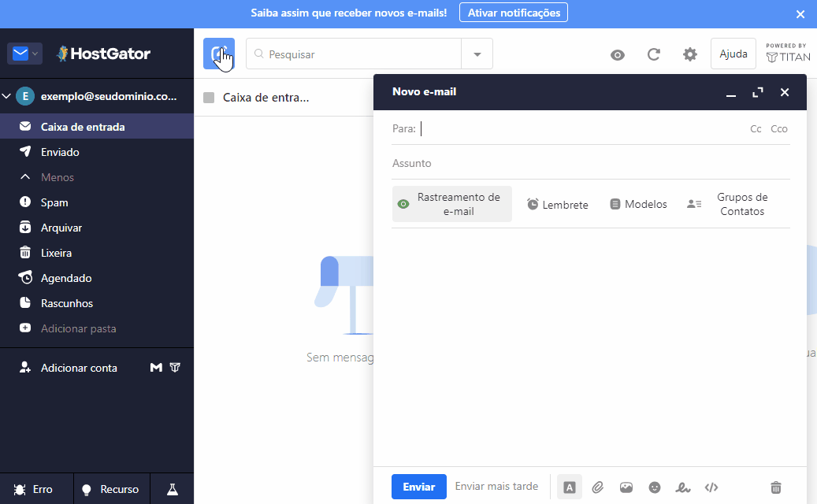Add Cco blind copy recipients
Viewport: 817px width, 504px height.
tap(779, 128)
